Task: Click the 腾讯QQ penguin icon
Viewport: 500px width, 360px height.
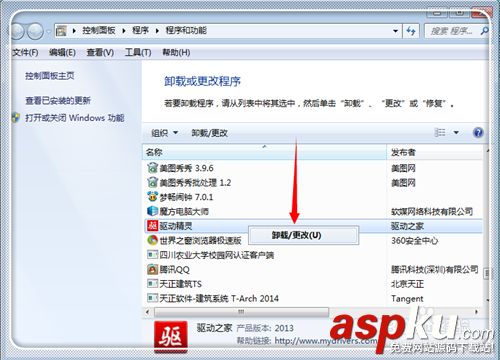Action: point(152,269)
